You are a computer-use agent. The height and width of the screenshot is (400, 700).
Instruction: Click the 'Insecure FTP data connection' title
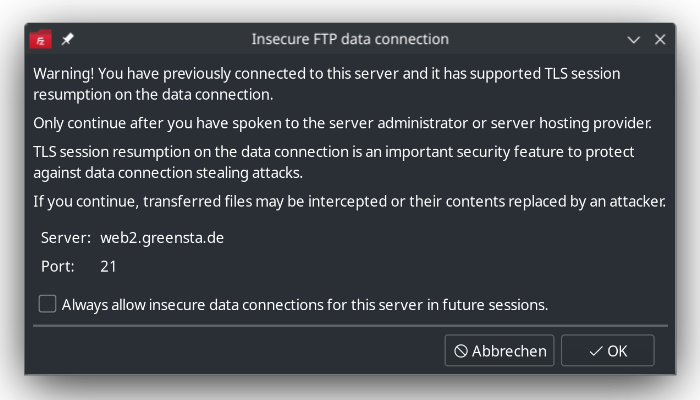point(350,39)
